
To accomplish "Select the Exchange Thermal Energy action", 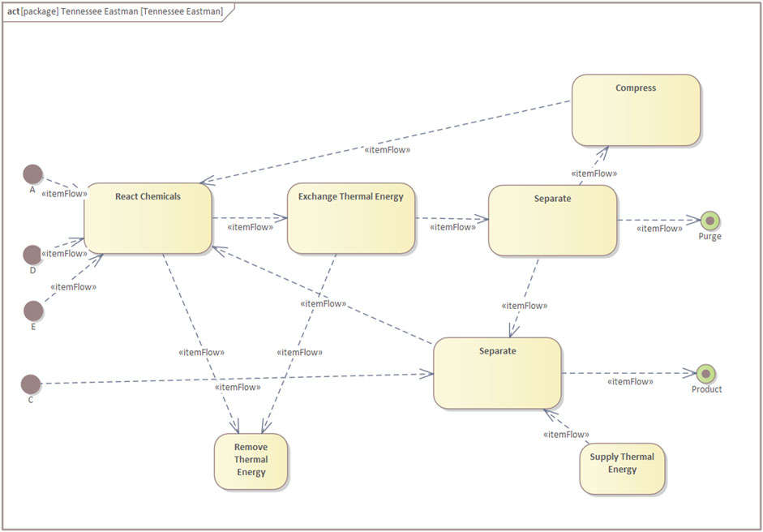I will point(351,218).
